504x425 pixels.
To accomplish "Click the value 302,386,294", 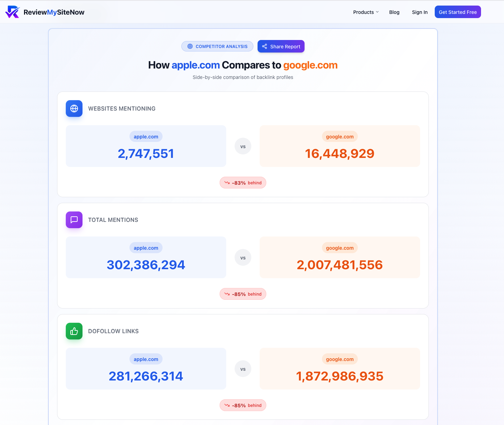I will [146, 265].
